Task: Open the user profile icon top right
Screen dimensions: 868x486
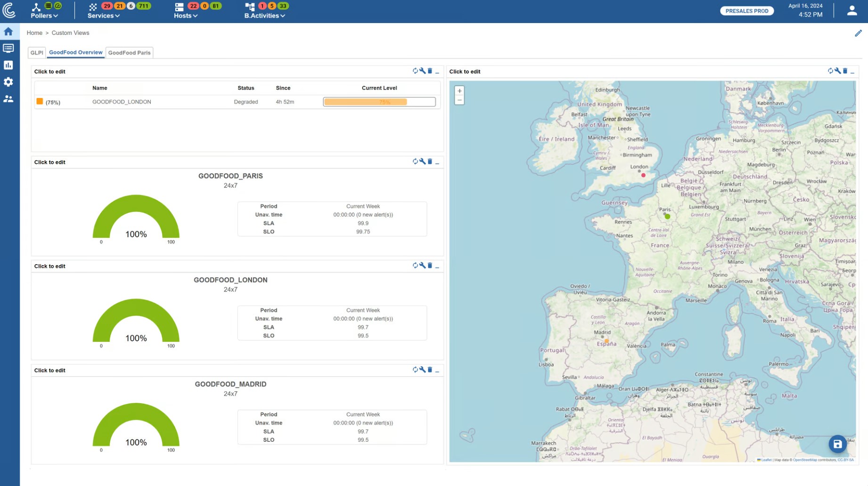Action: [x=852, y=10]
